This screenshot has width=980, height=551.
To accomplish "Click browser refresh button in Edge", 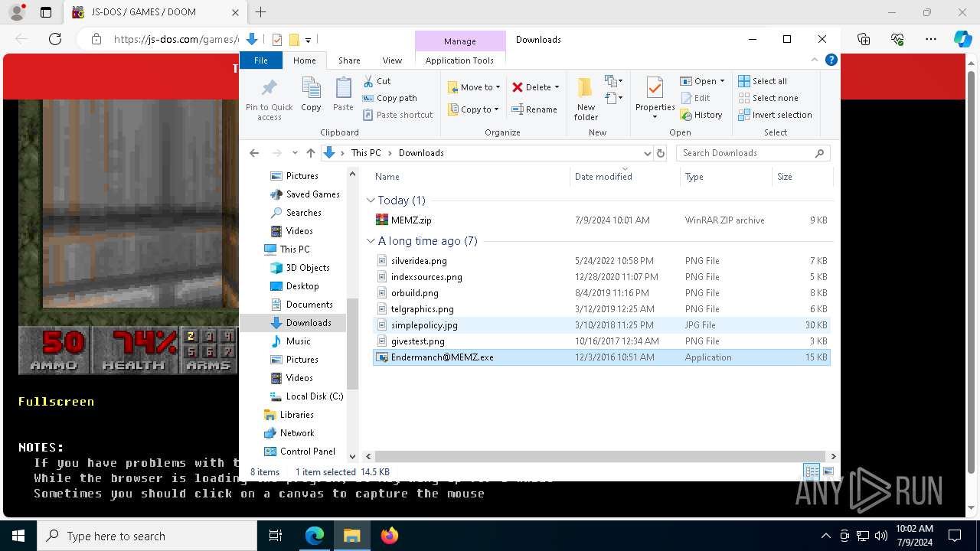I will [55, 39].
